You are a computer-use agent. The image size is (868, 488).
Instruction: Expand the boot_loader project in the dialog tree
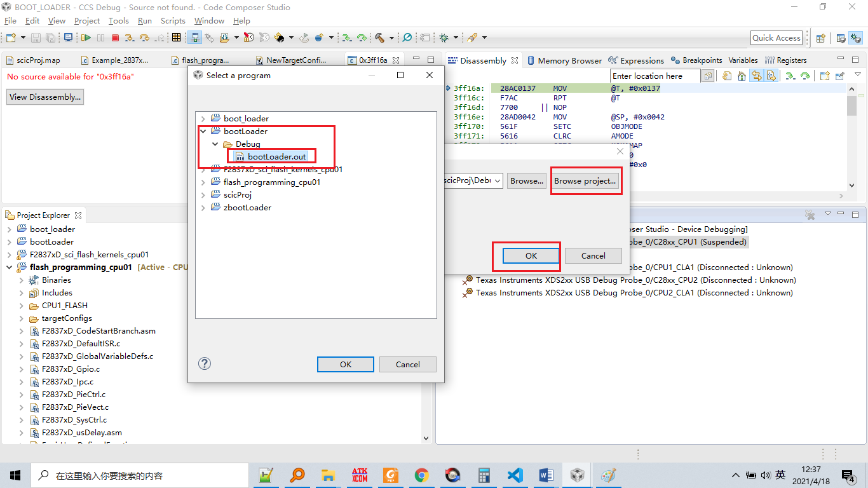(203, 118)
